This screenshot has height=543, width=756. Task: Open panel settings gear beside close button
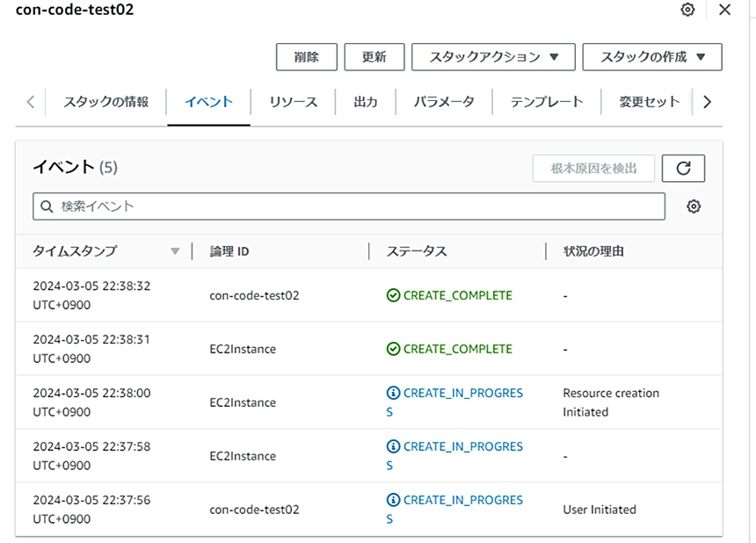[687, 10]
